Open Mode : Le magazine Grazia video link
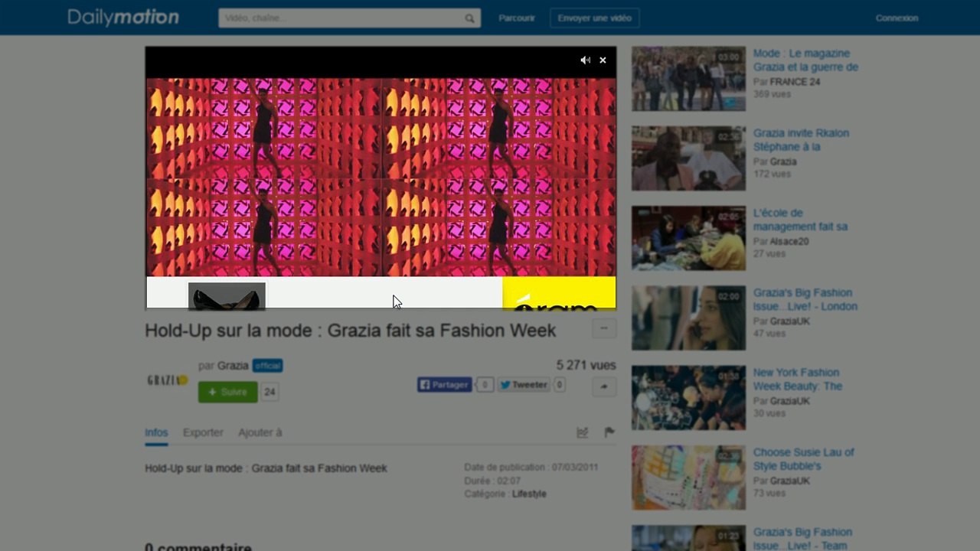This screenshot has height=551, width=980. pos(805,60)
